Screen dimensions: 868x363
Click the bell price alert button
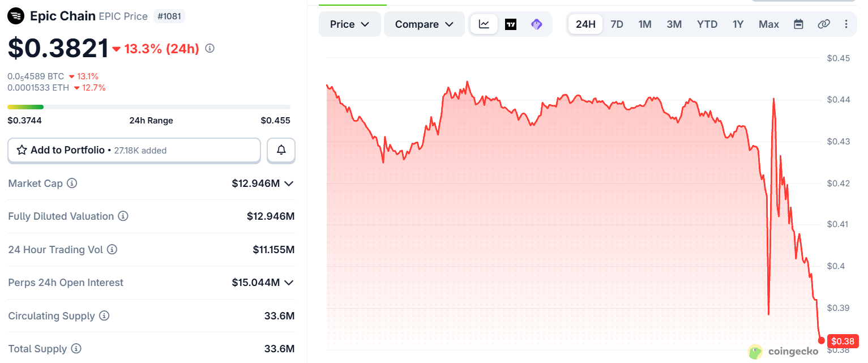[281, 150]
